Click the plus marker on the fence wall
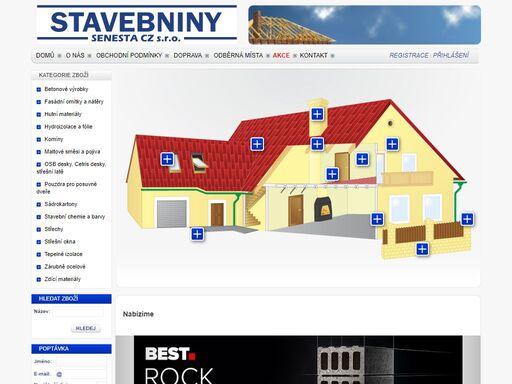 click(422, 249)
